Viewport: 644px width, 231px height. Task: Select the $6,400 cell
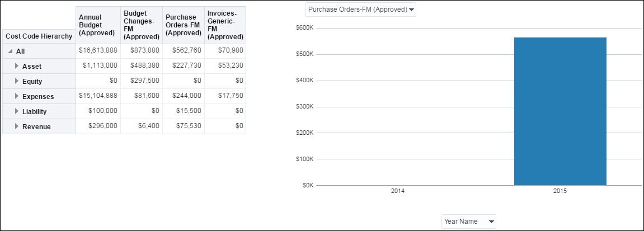(142, 126)
